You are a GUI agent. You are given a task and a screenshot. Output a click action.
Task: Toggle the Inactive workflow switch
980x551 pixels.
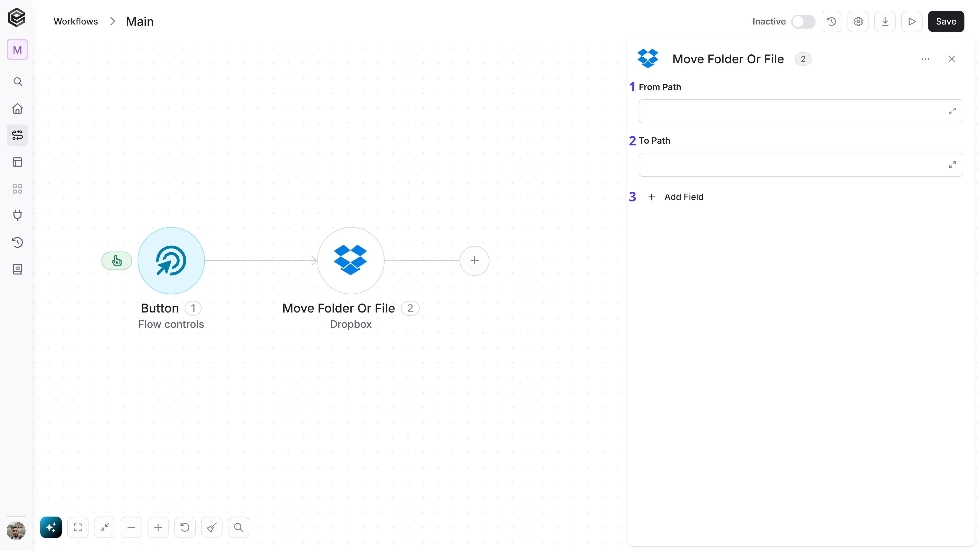pyautogui.click(x=803, y=22)
